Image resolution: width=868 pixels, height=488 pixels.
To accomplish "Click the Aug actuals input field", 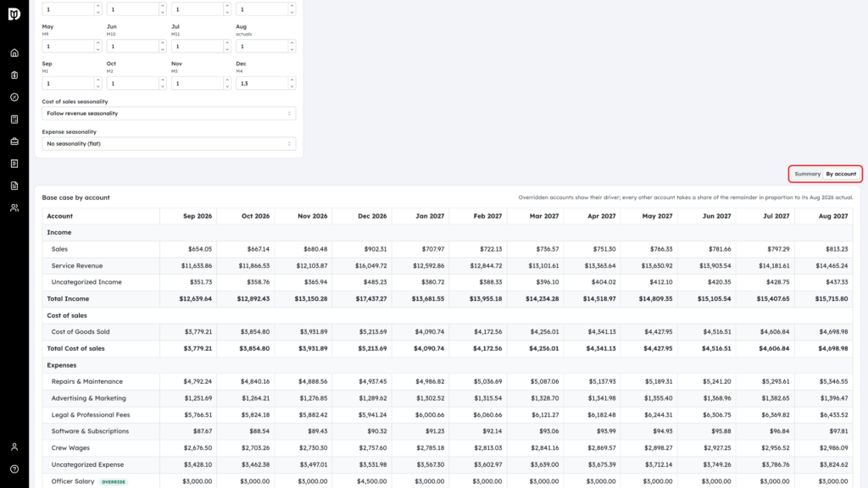I will coord(263,47).
